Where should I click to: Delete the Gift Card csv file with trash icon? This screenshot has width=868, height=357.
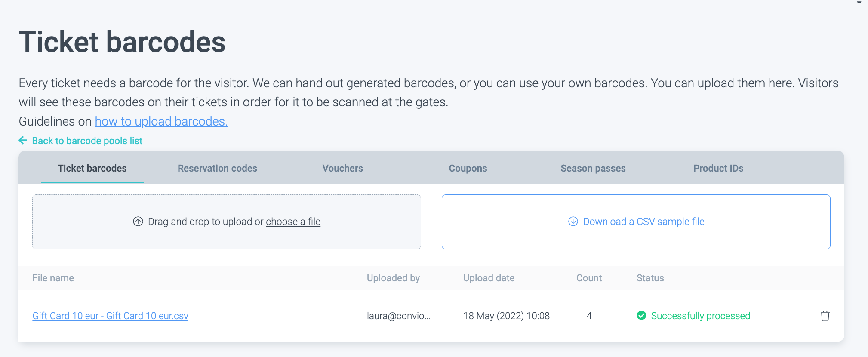pos(825,316)
